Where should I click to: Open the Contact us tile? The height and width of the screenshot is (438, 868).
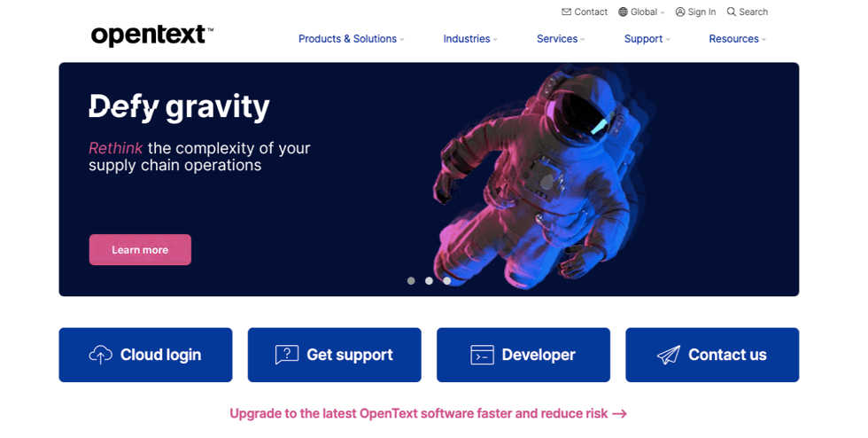coord(712,355)
